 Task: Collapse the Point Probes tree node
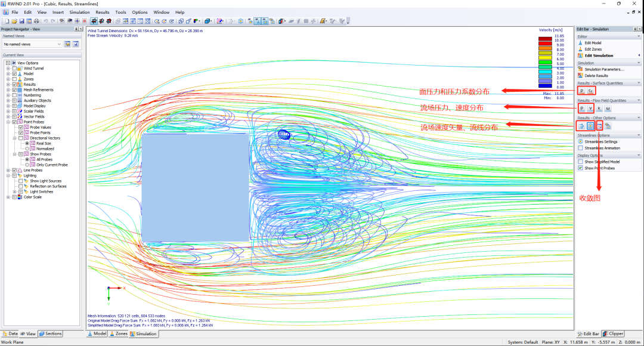8,122
